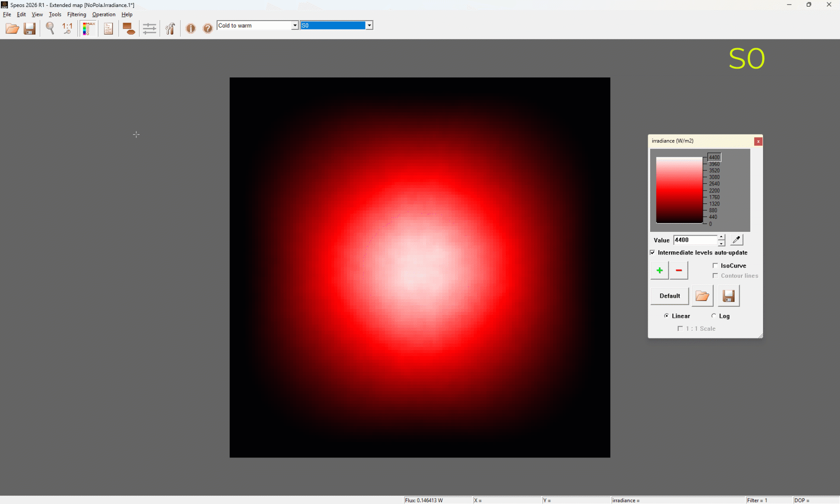The width and height of the screenshot is (840, 504).
Task: Open the View menu
Action: [x=37, y=14]
